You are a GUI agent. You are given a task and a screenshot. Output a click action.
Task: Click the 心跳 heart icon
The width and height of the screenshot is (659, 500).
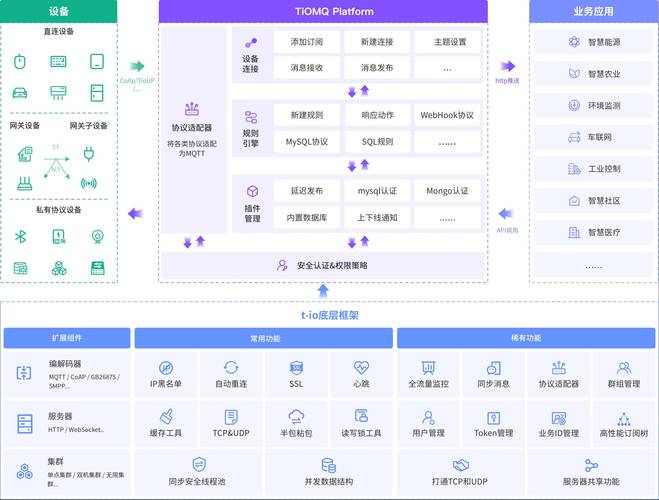[x=361, y=368]
